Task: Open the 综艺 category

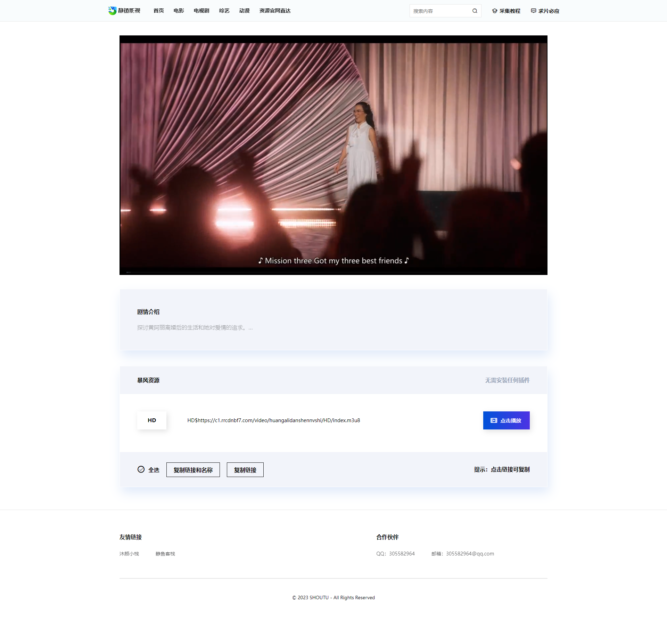Action: (x=224, y=11)
